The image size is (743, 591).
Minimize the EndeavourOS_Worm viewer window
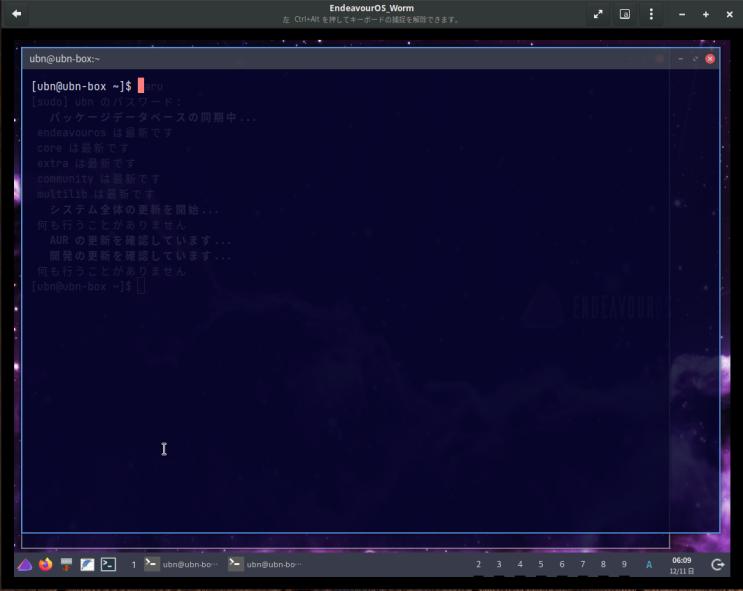pyautogui.click(x=681, y=15)
